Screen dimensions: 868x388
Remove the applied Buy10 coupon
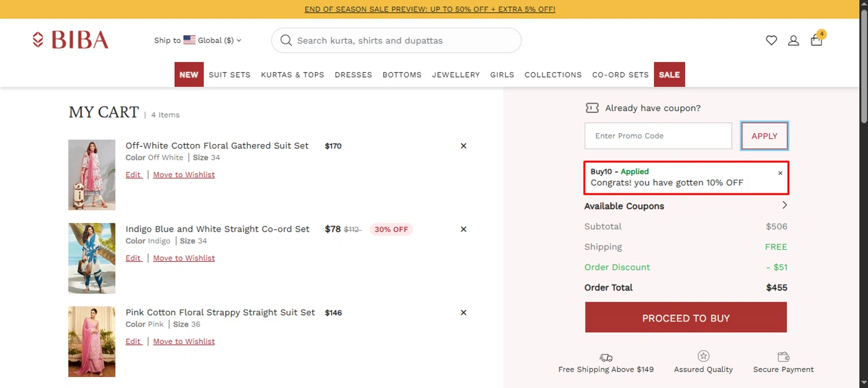point(780,173)
